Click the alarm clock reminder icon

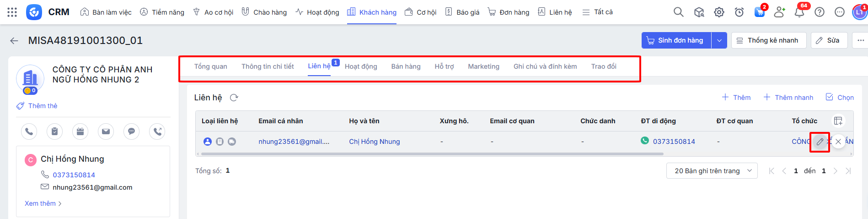coord(739,12)
